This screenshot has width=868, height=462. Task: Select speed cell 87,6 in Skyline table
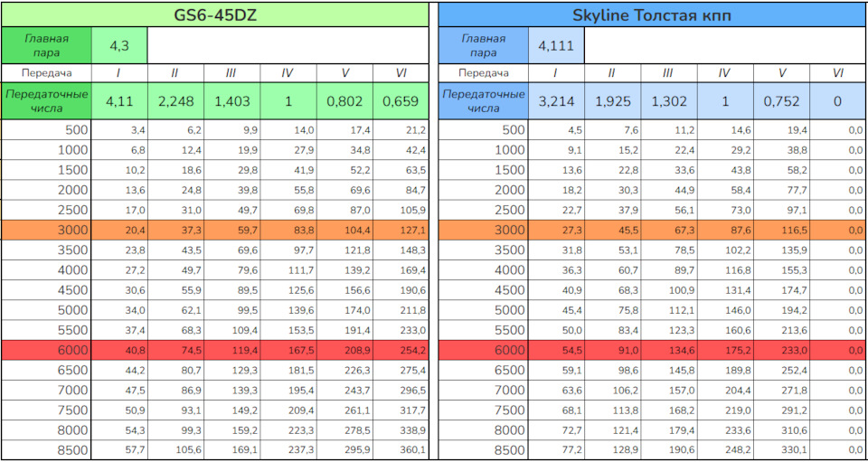click(725, 231)
